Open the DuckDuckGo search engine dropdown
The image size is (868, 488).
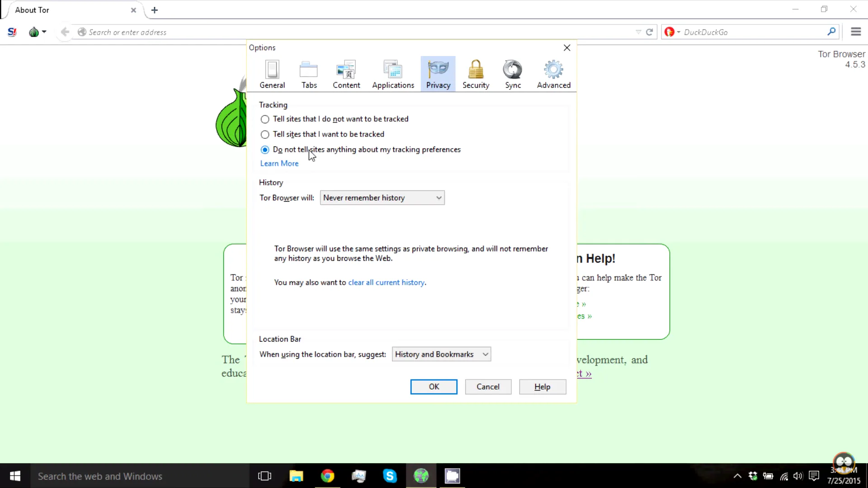click(672, 32)
